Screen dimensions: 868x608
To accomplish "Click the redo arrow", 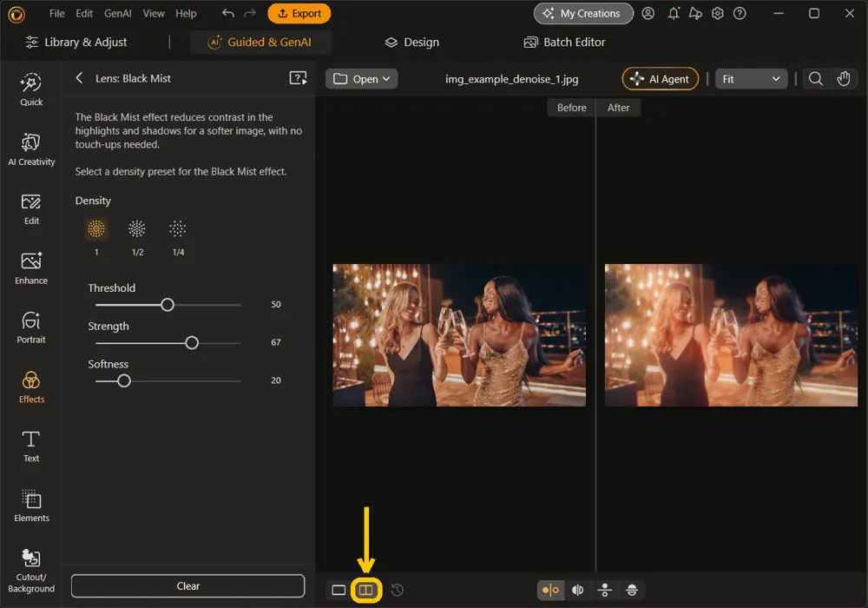I will (250, 13).
